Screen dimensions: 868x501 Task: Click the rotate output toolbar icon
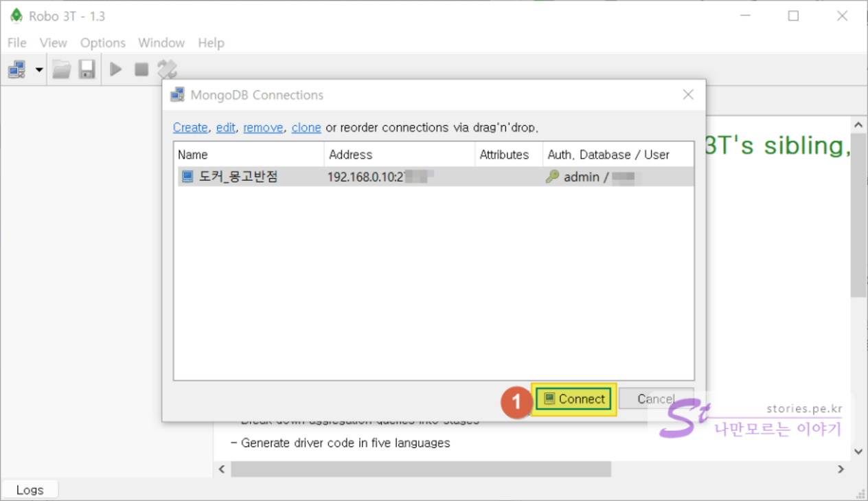(167, 69)
